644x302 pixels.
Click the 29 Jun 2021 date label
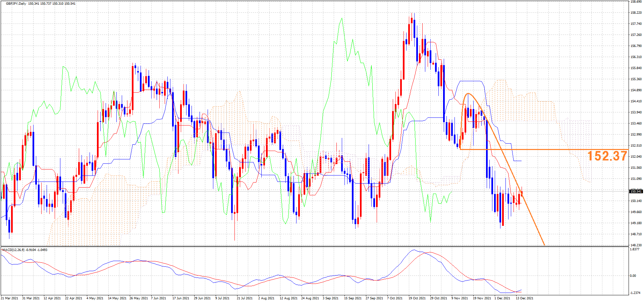pyautogui.click(x=202, y=298)
